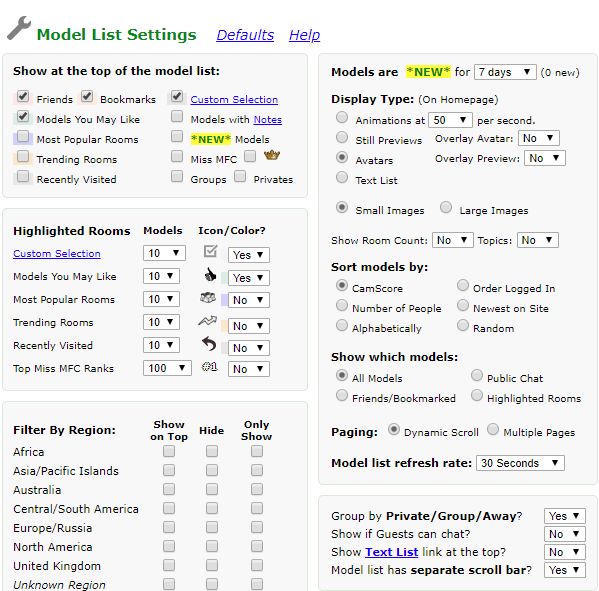Click the Custom Selection checkmark icon
599x591 pixels.
click(x=210, y=251)
